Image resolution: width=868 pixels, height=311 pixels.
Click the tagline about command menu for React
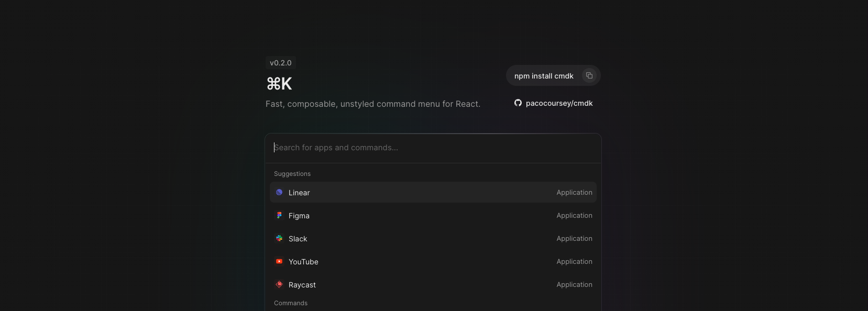pos(373,104)
